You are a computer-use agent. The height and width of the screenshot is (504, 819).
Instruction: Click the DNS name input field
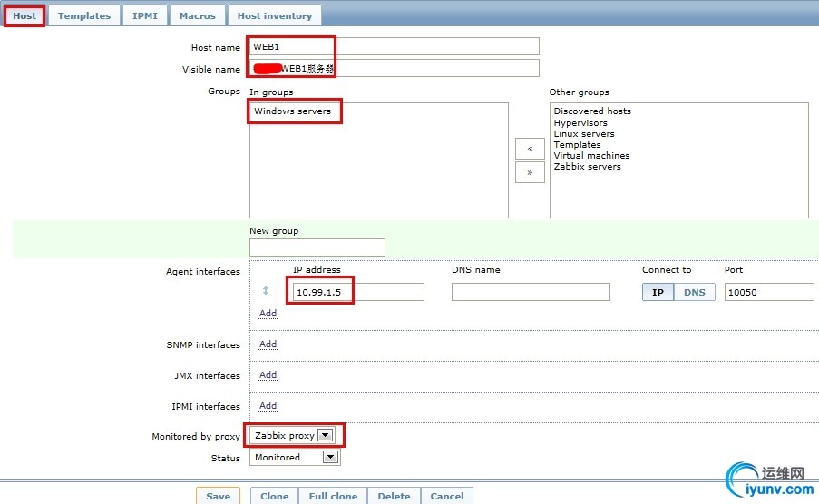click(x=531, y=292)
